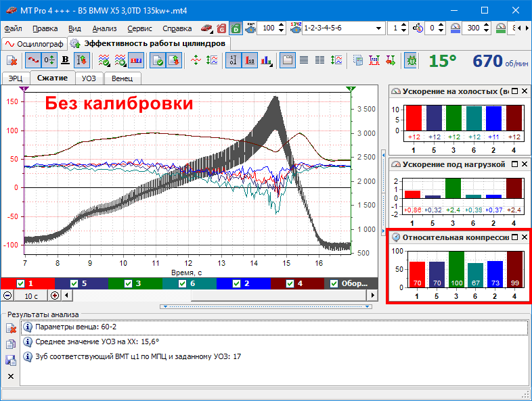This screenshot has width=532, height=401.
Task: Open the Вид menu
Action: click(74, 28)
